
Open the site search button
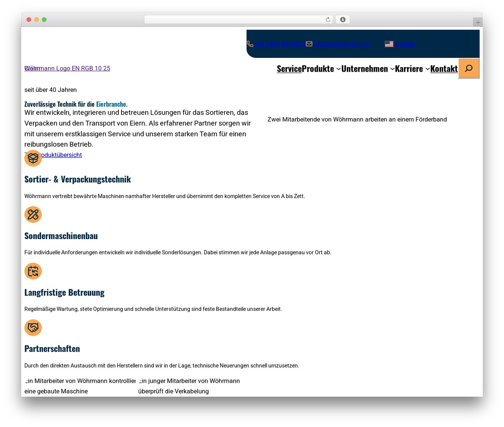(x=469, y=68)
